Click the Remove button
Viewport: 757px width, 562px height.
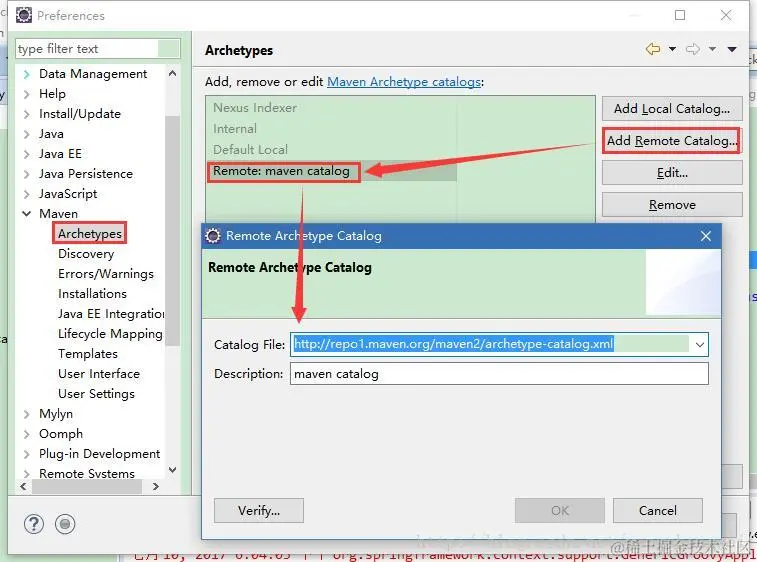pyautogui.click(x=672, y=205)
